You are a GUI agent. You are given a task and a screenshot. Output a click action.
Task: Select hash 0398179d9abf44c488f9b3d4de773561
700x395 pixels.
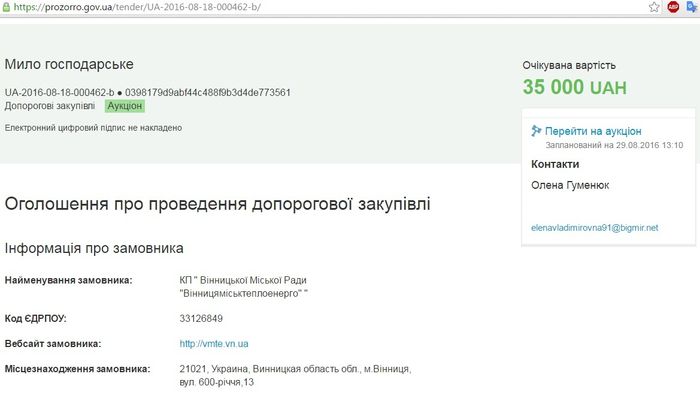point(208,92)
